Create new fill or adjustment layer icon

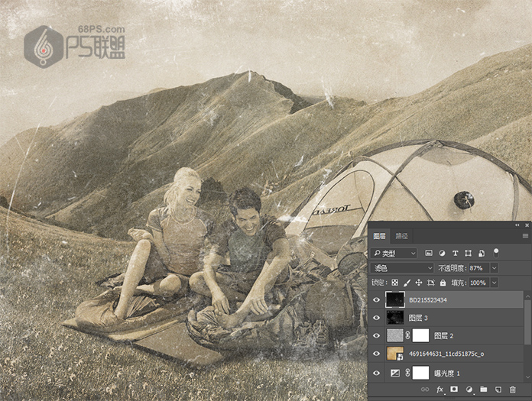[469, 390]
